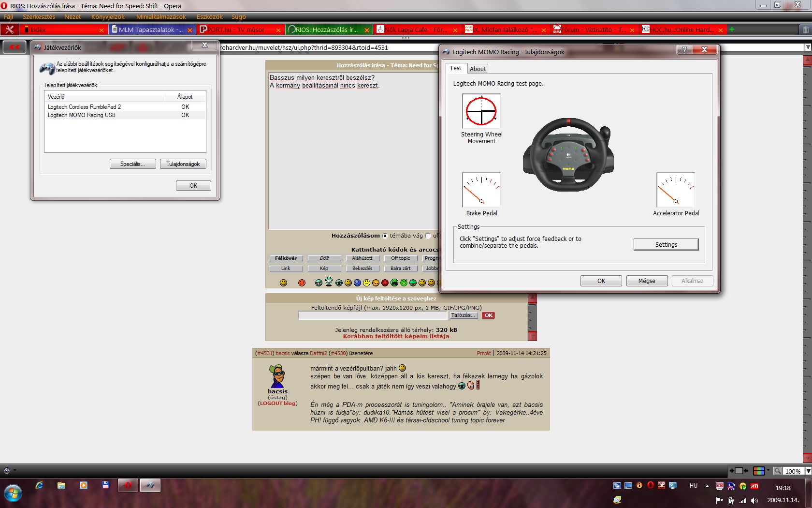Click Mégse in the MOMO properties dialog
The width and height of the screenshot is (812, 508).
[x=647, y=281]
